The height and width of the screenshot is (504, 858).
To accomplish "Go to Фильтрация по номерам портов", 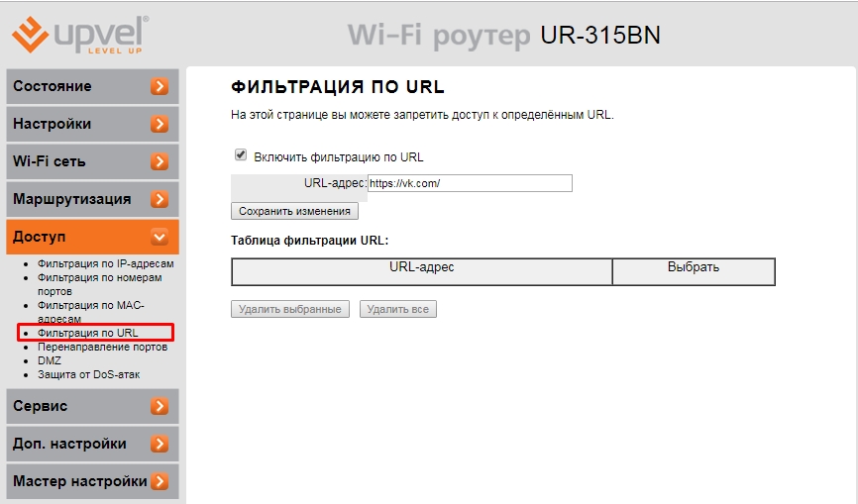I will (x=100, y=284).
